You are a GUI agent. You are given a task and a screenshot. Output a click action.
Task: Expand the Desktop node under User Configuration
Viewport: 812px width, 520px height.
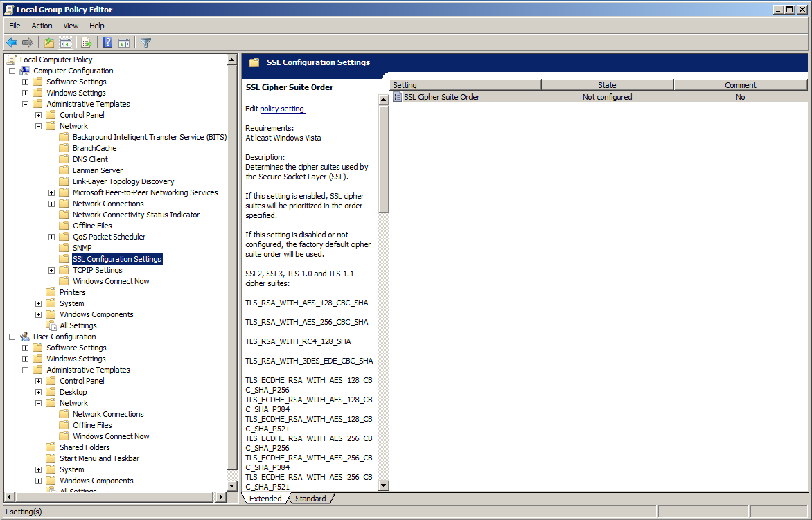pyautogui.click(x=38, y=392)
